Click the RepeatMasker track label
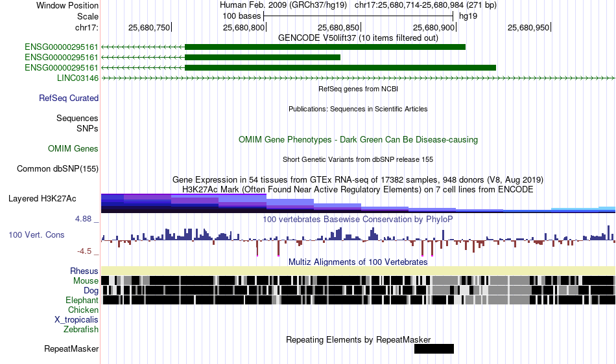 71,348
